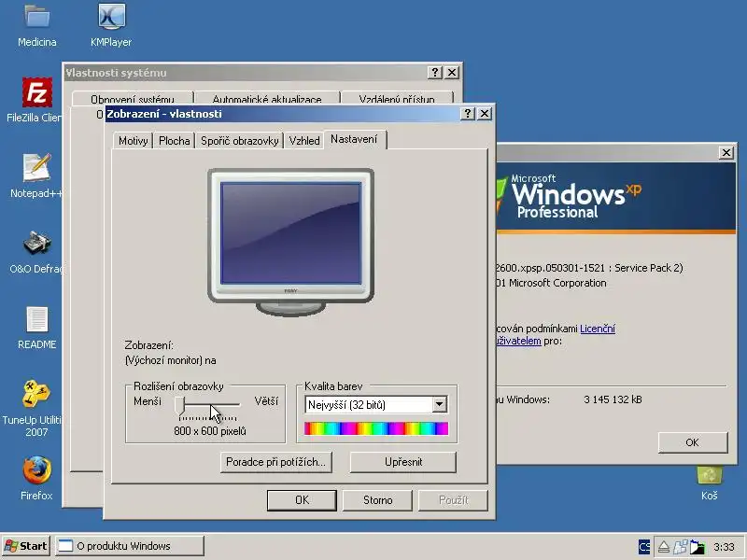The width and height of the screenshot is (747, 560).
Task: Click the help button in Vlastnosti systému window
Action: click(434, 73)
